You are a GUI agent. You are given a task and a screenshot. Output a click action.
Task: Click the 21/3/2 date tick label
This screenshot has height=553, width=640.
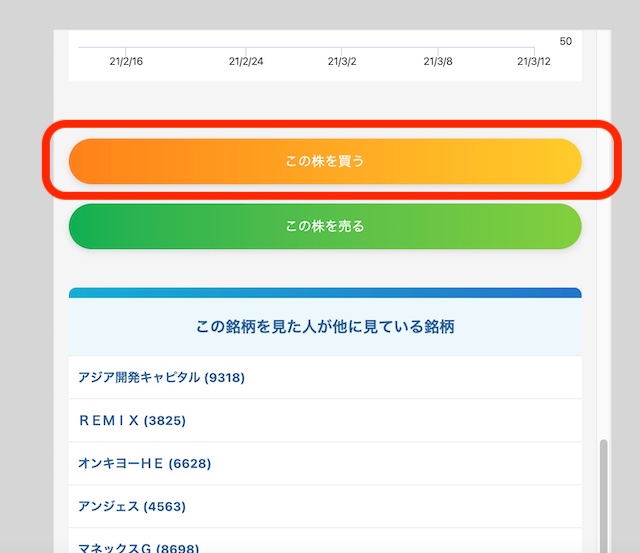[342, 62]
